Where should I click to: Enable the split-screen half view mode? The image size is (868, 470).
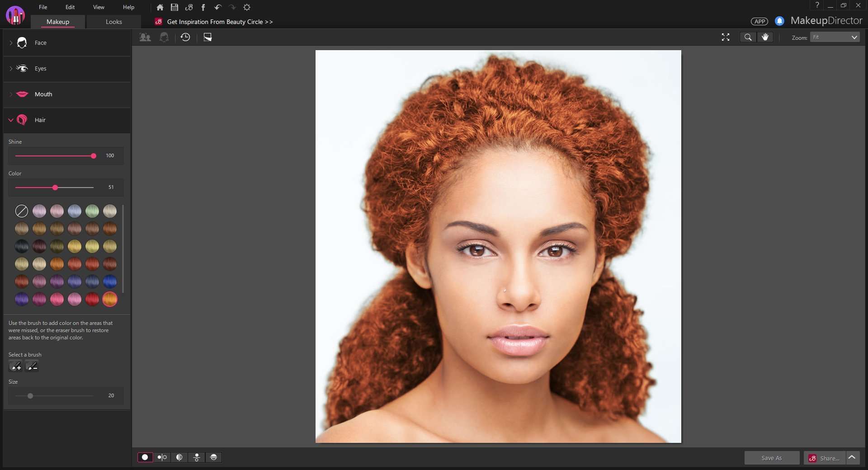tap(179, 457)
